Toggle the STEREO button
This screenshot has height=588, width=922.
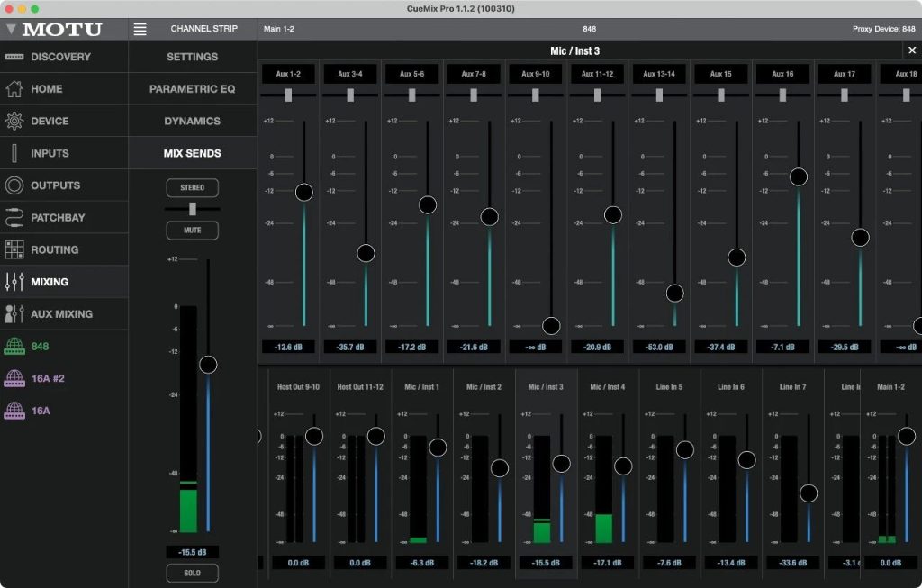(192, 188)
